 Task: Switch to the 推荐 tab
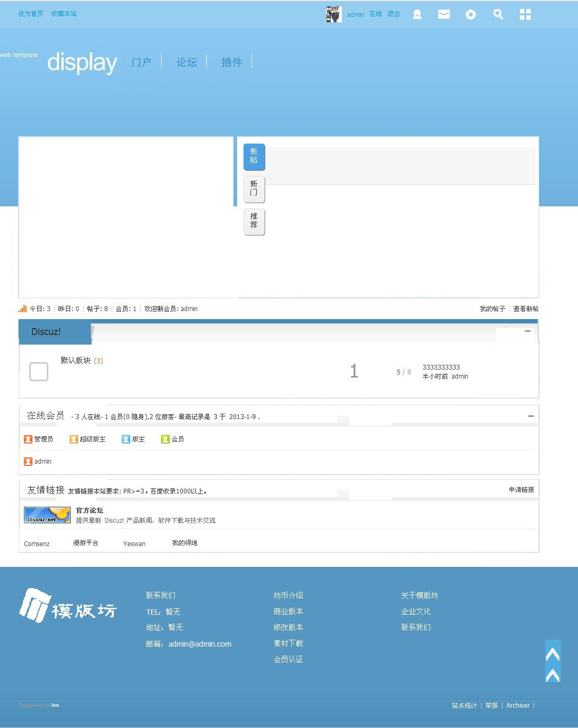point(254,222)
